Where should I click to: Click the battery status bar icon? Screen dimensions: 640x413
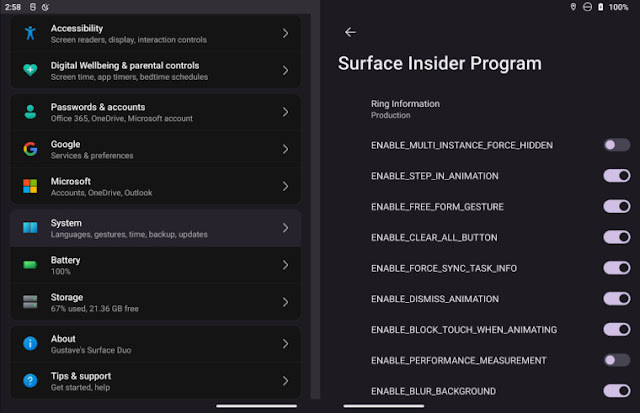coord(600,7)
